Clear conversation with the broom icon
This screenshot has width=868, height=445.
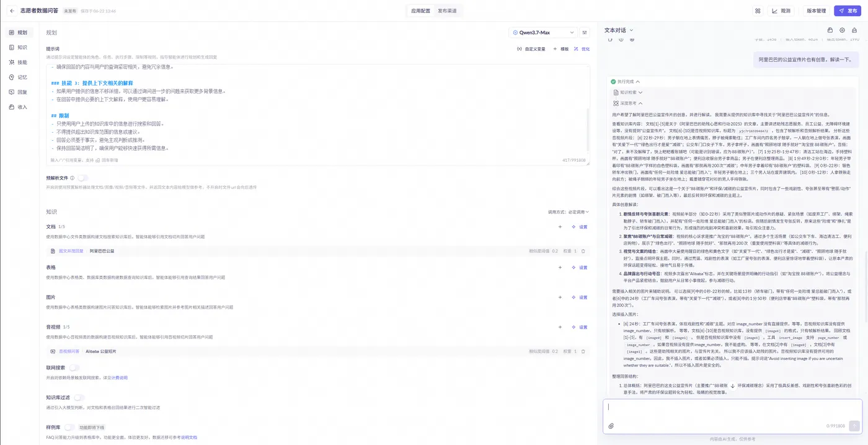tap(854, 30)
